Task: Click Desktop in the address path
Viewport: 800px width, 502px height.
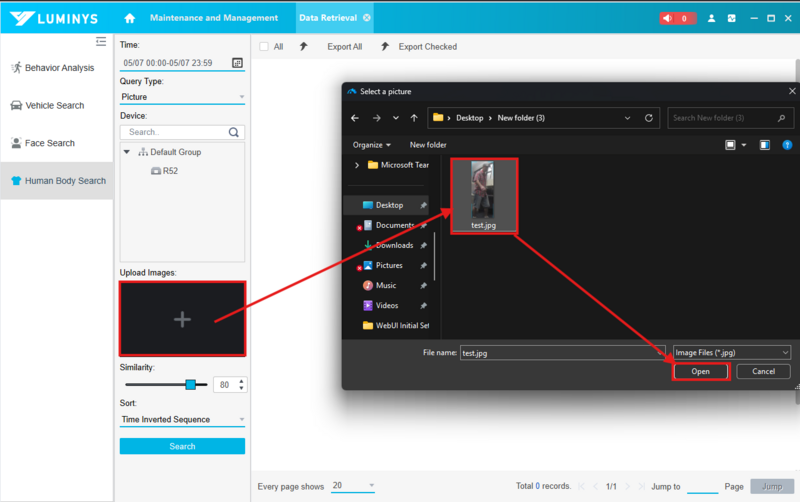Action: (x=469, y=118)
